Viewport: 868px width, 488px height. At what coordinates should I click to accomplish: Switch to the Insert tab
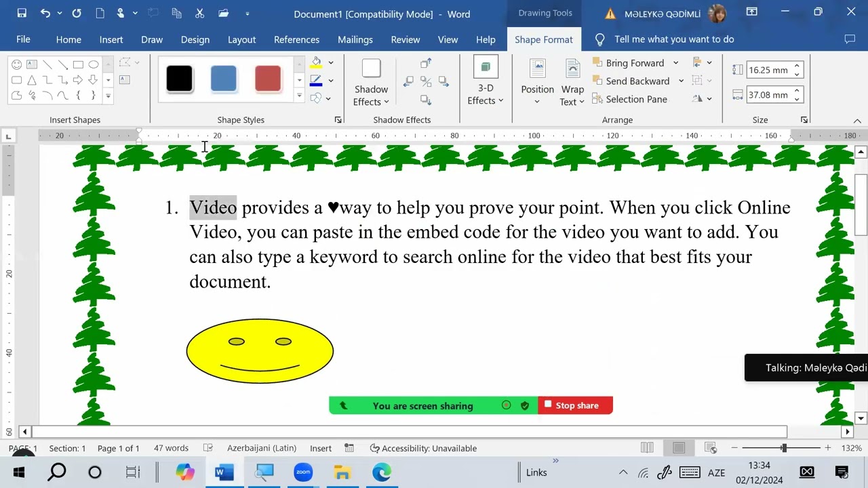[x=111, y=39]
